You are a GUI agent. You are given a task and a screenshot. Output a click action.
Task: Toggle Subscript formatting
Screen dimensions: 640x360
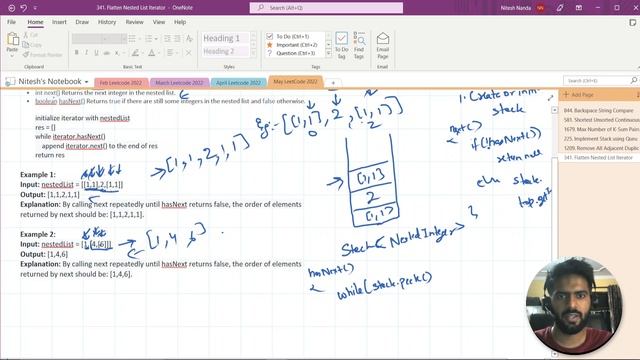pos(117,53)
